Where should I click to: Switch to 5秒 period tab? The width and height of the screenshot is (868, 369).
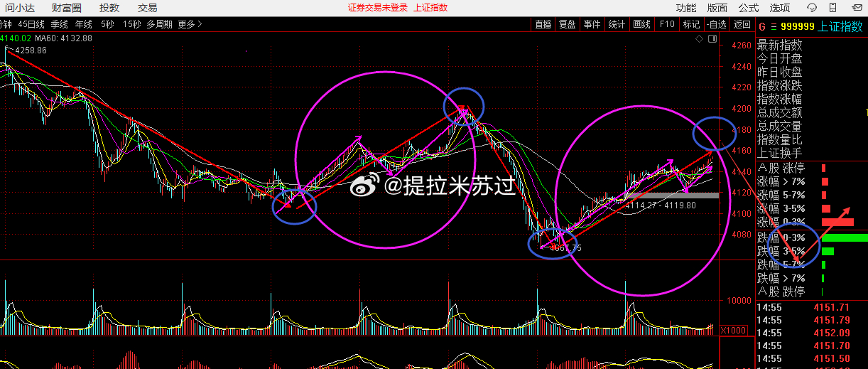pos(107,24)
